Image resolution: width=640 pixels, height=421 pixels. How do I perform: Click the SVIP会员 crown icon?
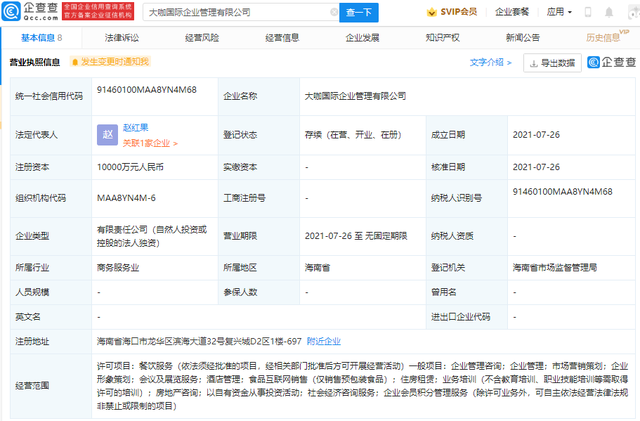[x=431, y=12]
